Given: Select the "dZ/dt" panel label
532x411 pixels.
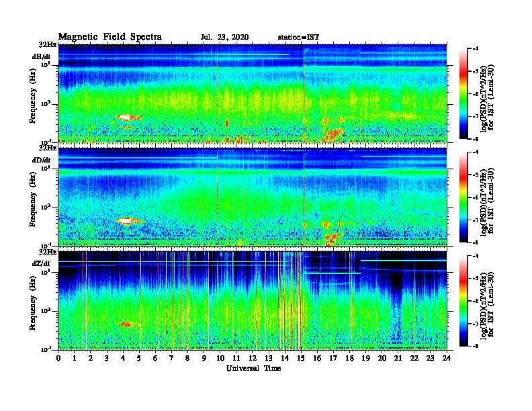Looking at the screenshot, I should pos(41,263).
